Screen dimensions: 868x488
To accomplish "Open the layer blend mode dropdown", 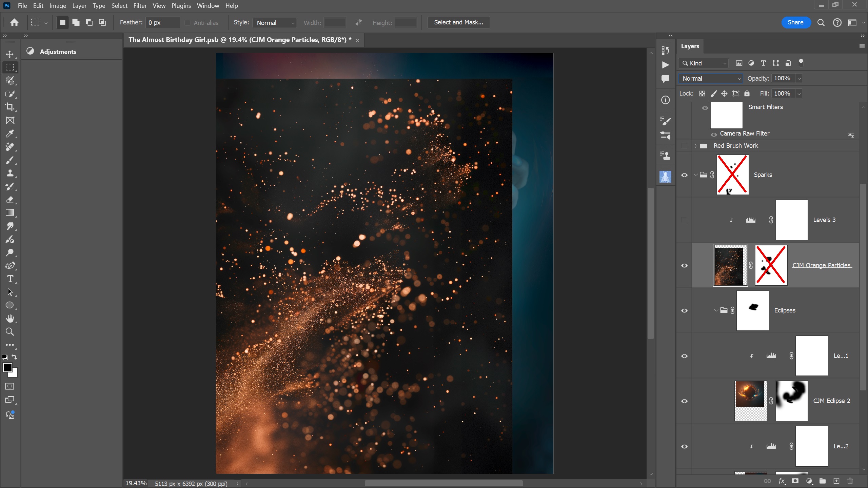I will tap(710, 79).
